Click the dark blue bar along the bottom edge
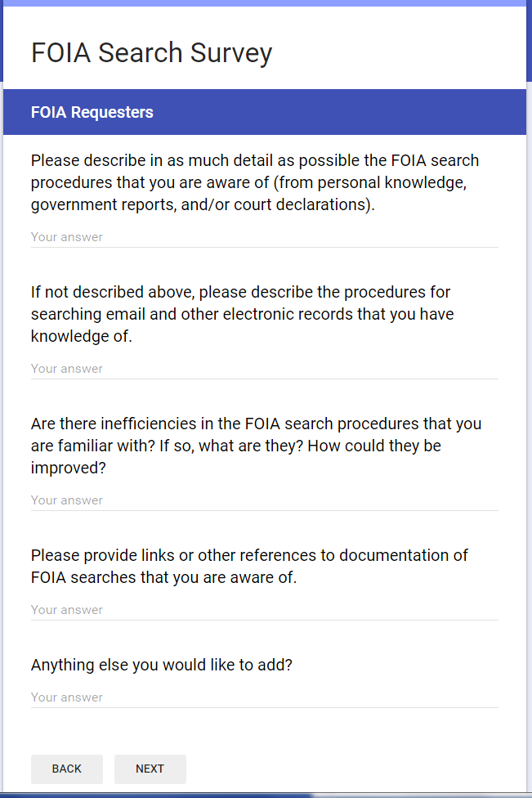This screenshot has width=532, height=798. [155, 795]
